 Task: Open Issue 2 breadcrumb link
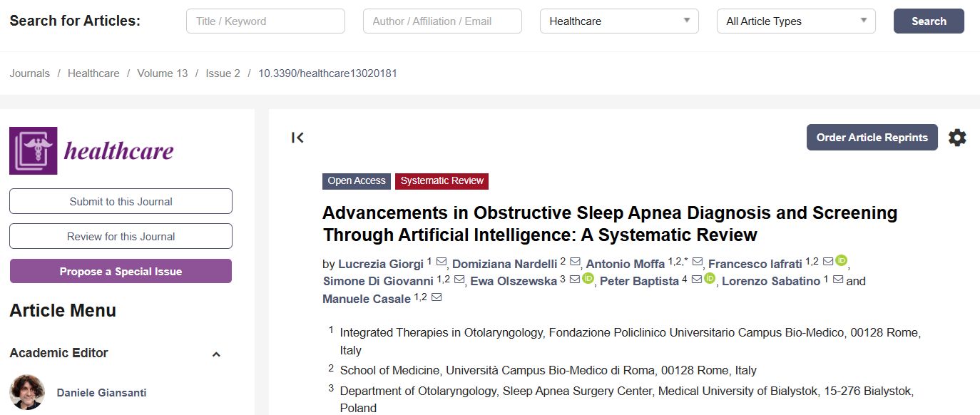pyautogui.click(x=223, y=73)
